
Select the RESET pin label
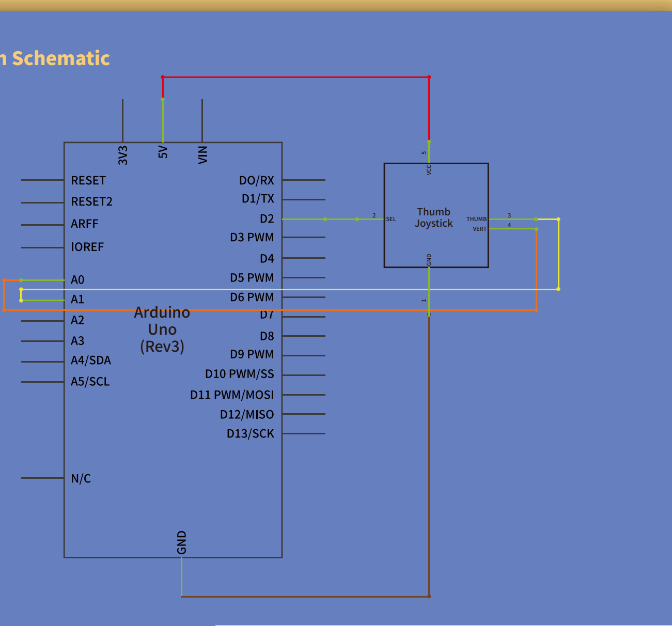(88, 181)
